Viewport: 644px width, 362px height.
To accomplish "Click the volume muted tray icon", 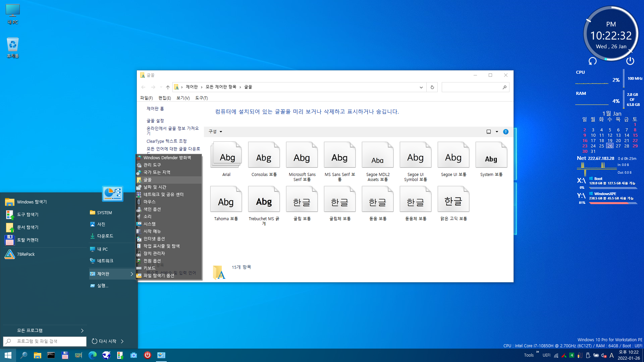I will 604,355.
